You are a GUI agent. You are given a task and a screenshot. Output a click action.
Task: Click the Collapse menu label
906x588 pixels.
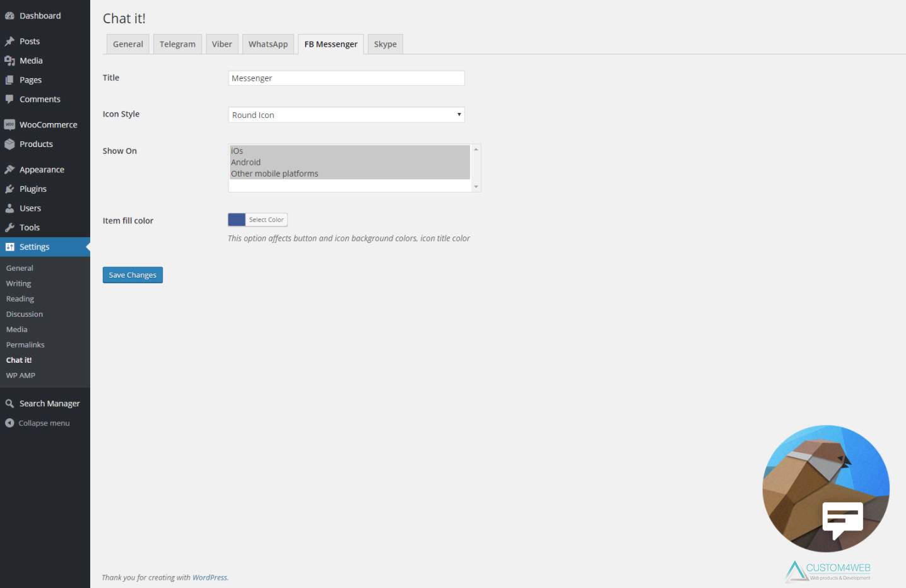(44, 423)
